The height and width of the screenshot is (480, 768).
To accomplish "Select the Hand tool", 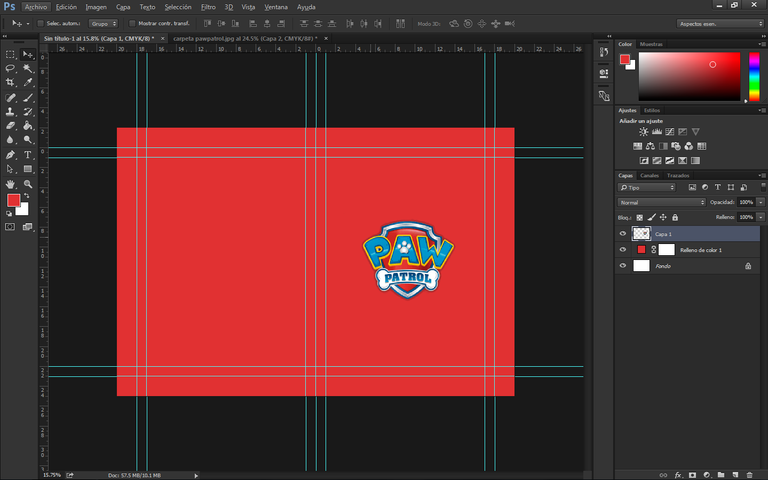I will [10, 184].
